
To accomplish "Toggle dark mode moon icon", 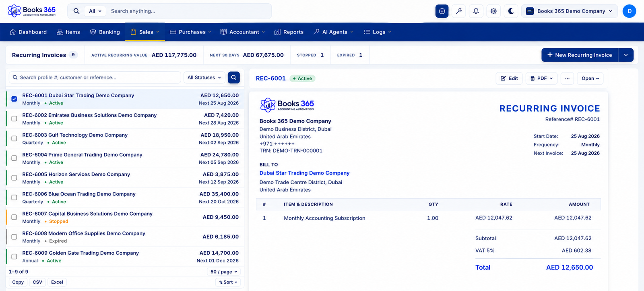I will click(x=511, y=11).
